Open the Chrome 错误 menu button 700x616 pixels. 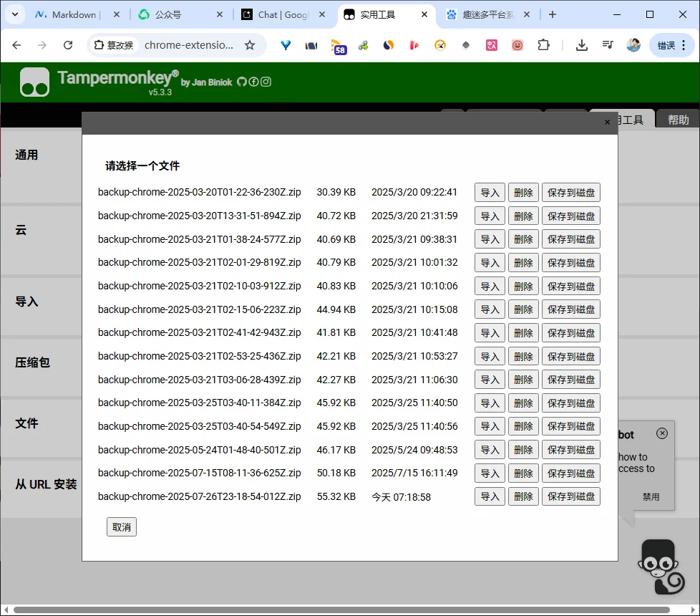pos(671,45)
